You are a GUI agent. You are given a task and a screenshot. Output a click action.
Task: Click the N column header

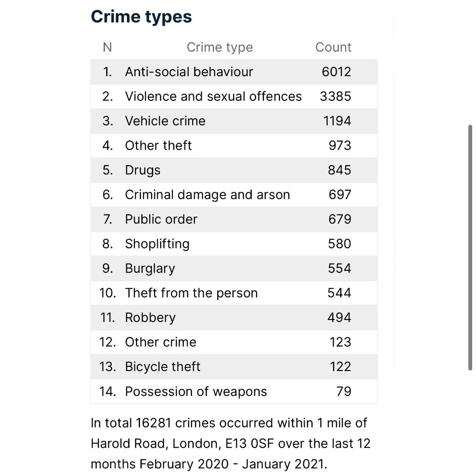107,47
